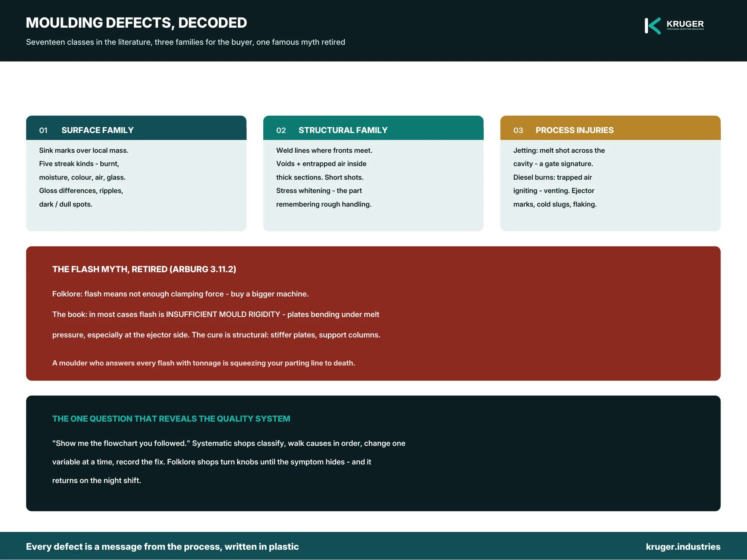Click 'Voids + entrapped air inside' line

(321, 164)
